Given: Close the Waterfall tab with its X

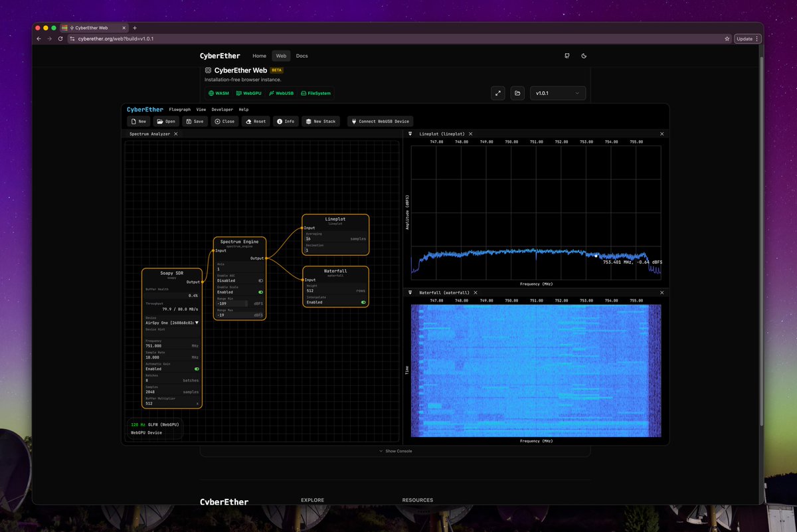Looking at the screenshot, I should click(x=474, y=293).
